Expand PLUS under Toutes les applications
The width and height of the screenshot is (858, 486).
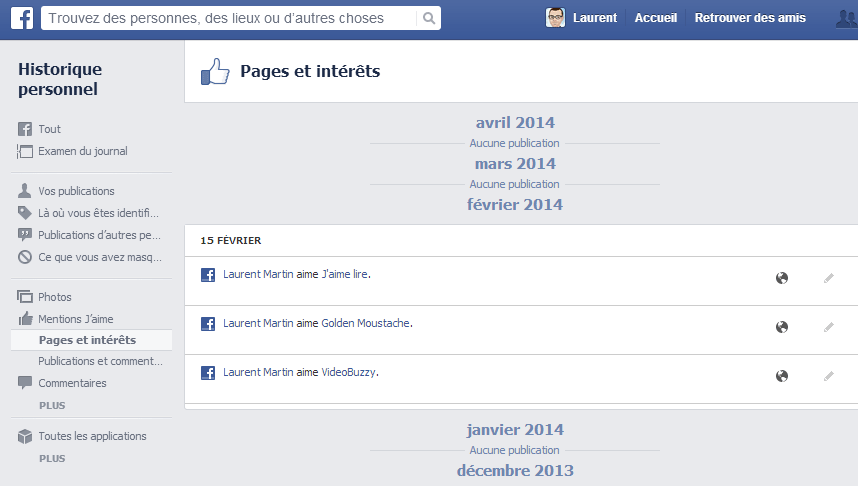[52, 459]
